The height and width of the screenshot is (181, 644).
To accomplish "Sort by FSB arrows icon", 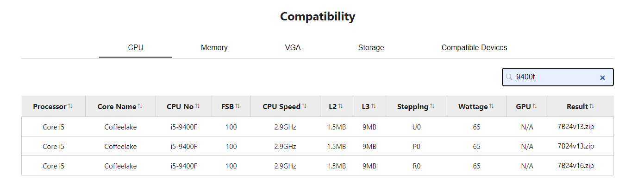I will 238,106.
